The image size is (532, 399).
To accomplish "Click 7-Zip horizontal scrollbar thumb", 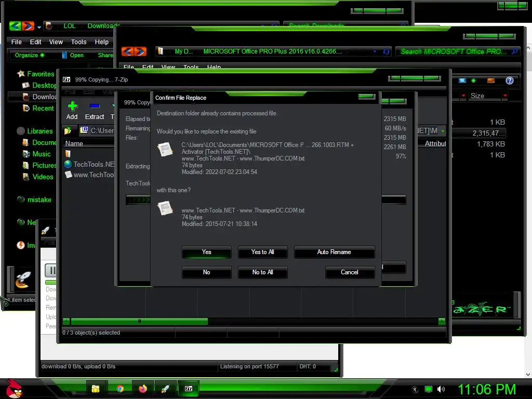I will pyautogui.click(x=139, y=321).
